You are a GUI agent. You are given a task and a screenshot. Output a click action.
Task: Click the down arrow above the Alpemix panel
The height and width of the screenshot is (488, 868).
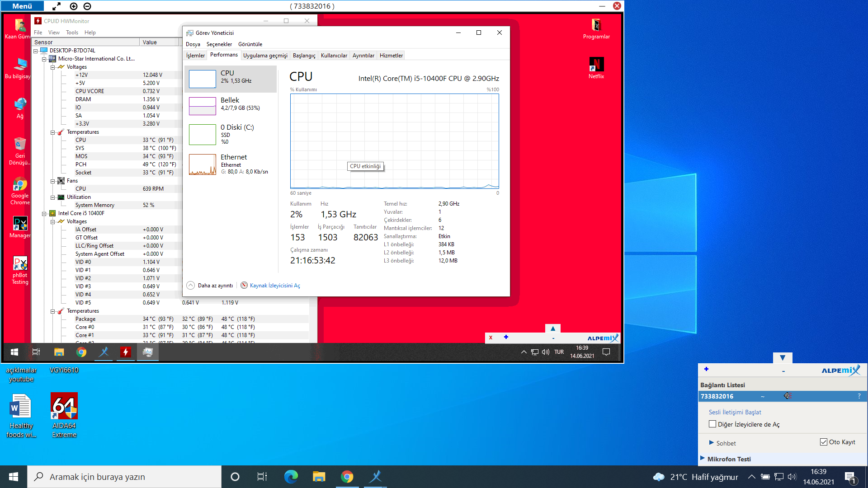(x=783, y=358)
